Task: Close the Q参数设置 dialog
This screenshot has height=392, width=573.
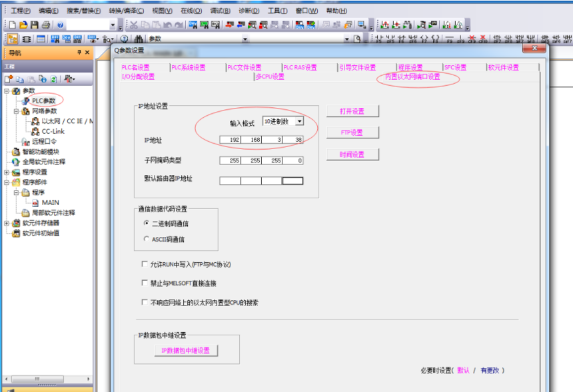Action: 534,48
